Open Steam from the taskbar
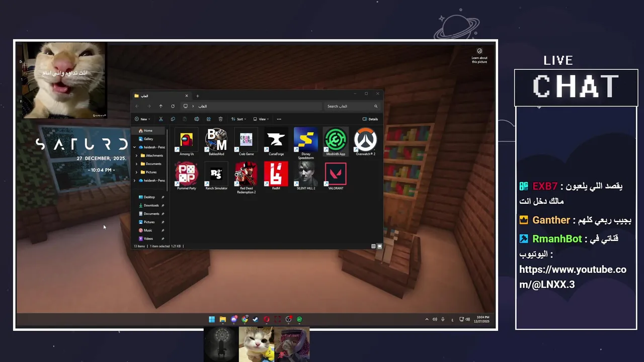Screen dimensions: 644x362 coord(256,319)
